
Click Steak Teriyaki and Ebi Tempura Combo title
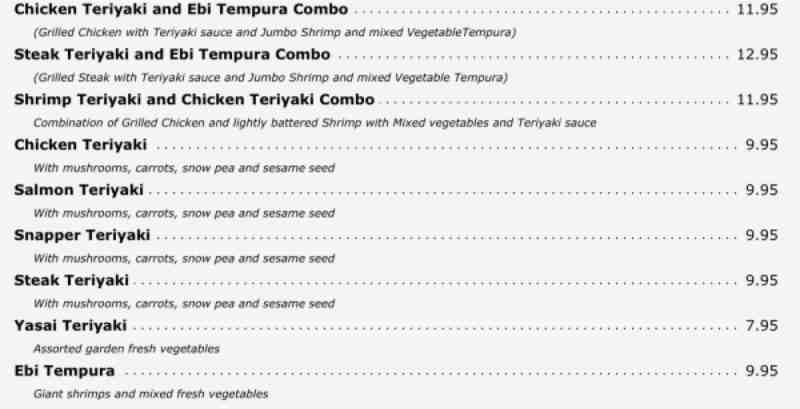[x=172, y=55]
